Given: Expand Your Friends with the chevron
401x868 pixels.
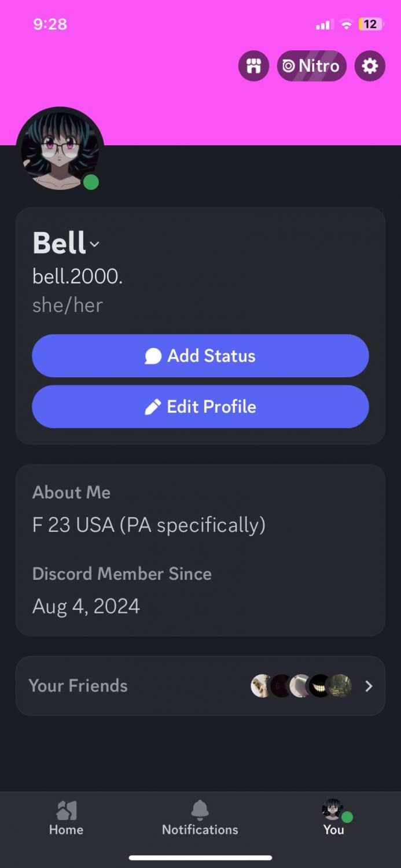Looking at the screenshot, I should pyautogui.click(x=369, y=686).
